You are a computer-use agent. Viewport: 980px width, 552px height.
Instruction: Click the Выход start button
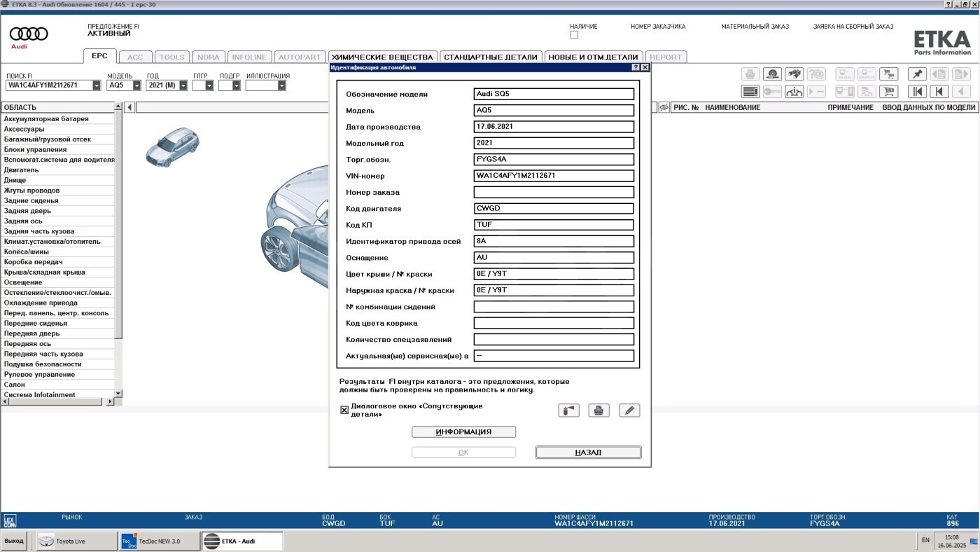click(14, 541)
